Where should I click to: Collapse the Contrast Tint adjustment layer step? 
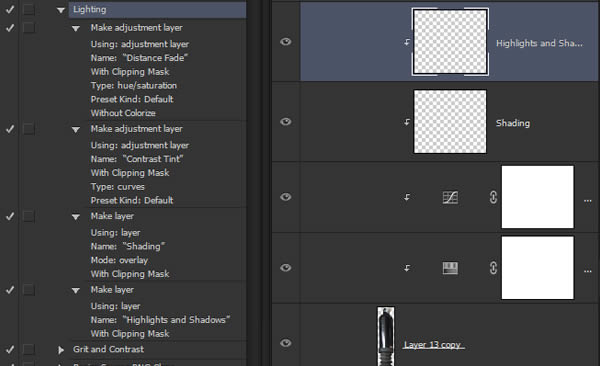pos(76,130)
